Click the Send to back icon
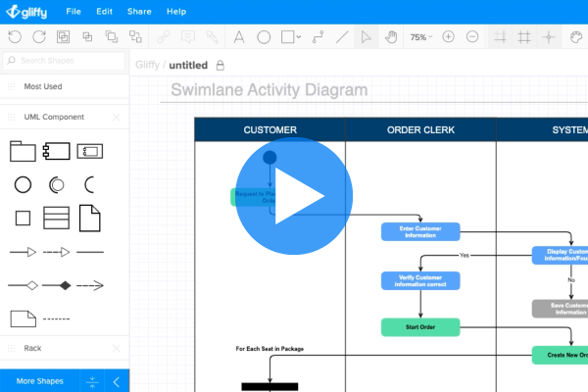Screen dimensions: 588x392 [x=135, y=37]
